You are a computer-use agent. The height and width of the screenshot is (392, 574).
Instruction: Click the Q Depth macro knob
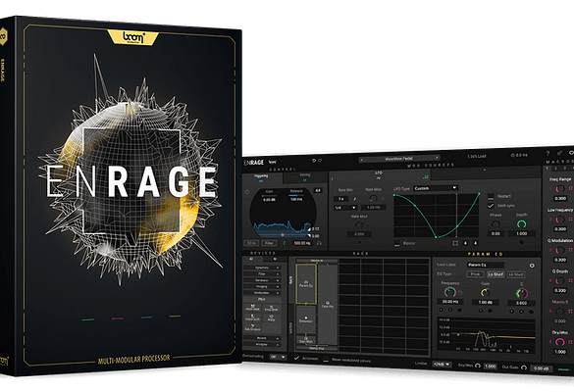point(560,281)
